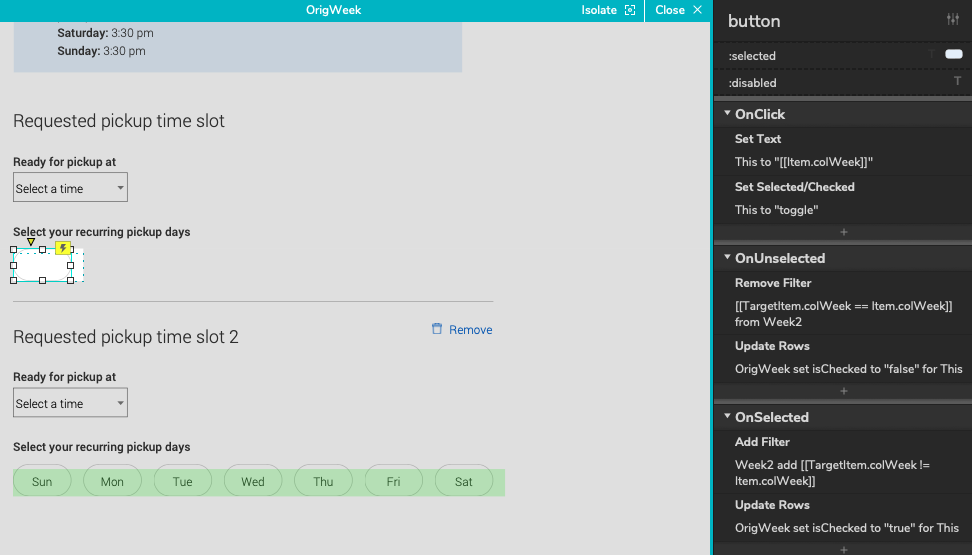The height and width of the screenshot is (555, 972).
Task: Click the T icon in :disabled row
Action: 957,81
